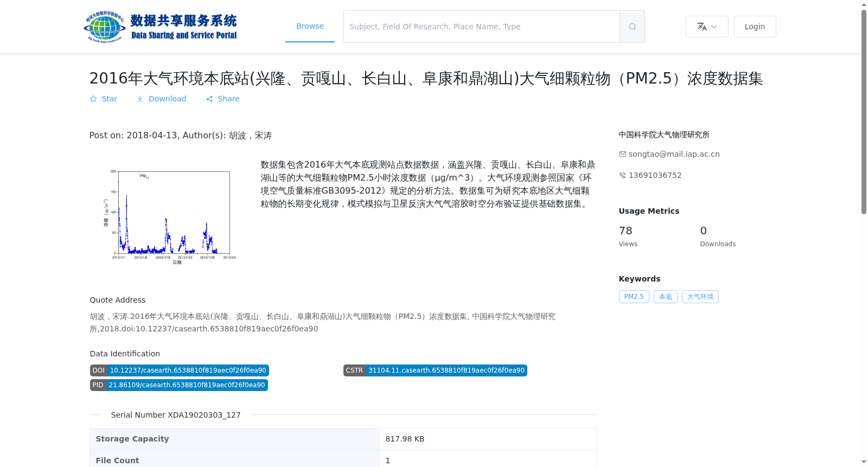Select the 本底 keyword tag
Screen dimensions: 868x467
[x=666, y=297]
